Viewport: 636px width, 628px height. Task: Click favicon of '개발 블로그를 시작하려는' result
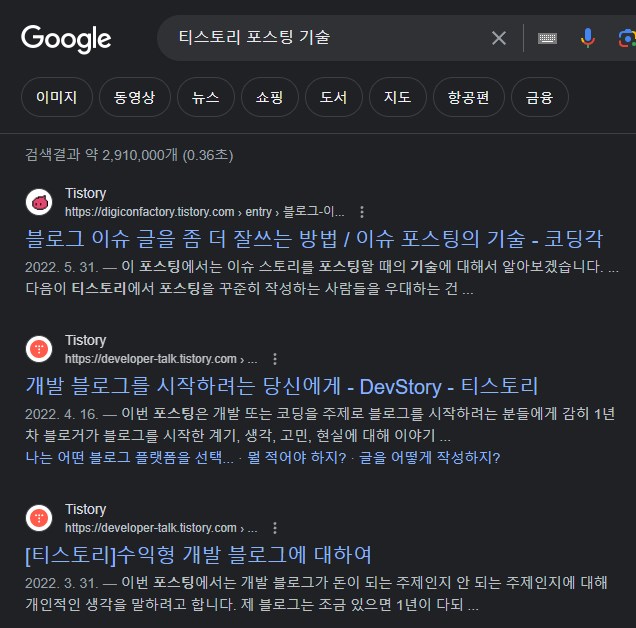(39, 349)
